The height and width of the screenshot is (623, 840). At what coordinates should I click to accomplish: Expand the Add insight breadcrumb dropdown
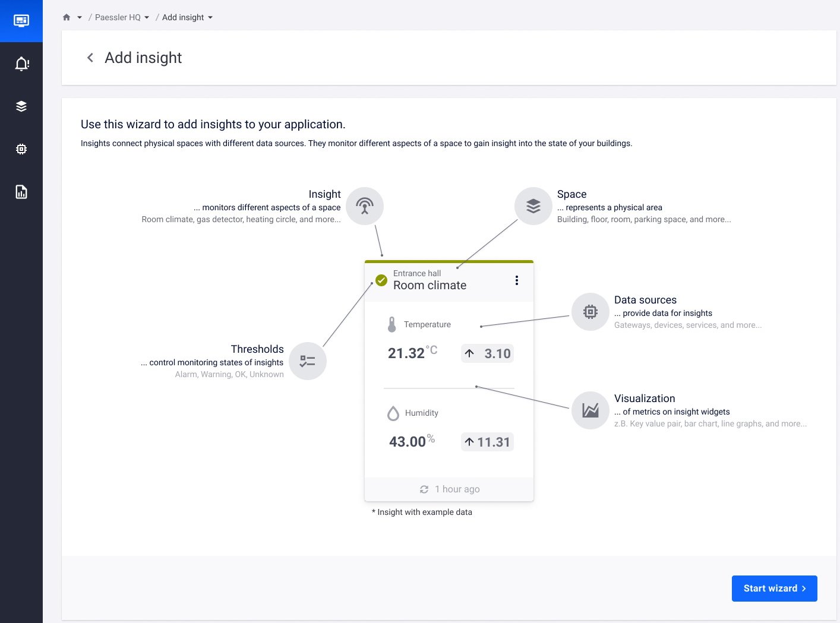(x=210, y=18)
